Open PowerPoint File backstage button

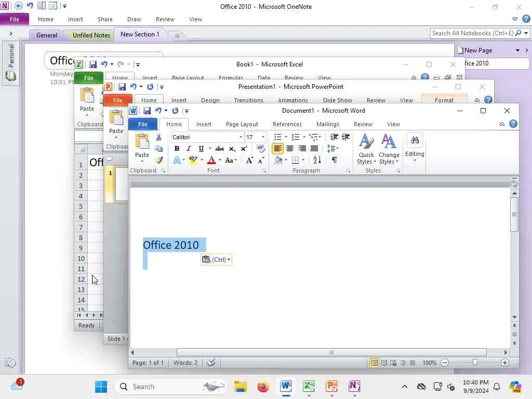coord(118,100)
